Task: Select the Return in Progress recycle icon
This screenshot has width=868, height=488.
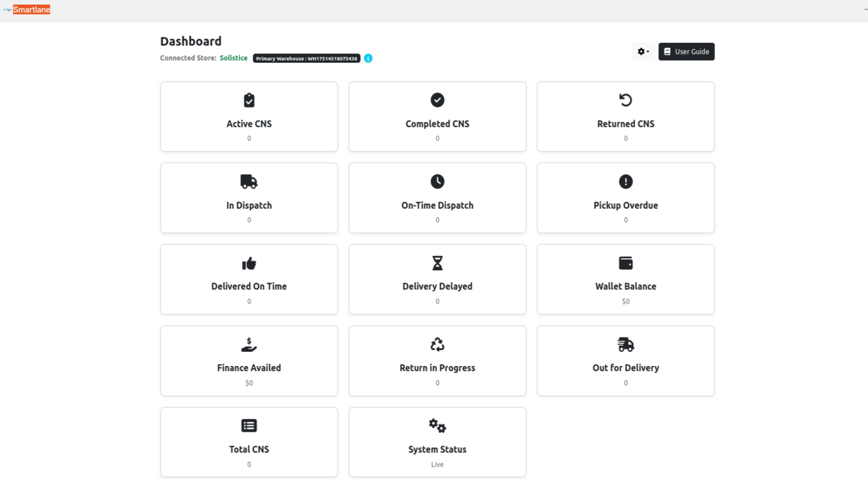Action: pos(437,344)
